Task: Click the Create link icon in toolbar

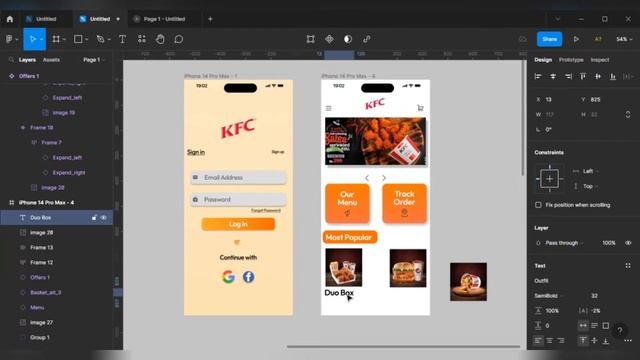Action: pos(367,39)
